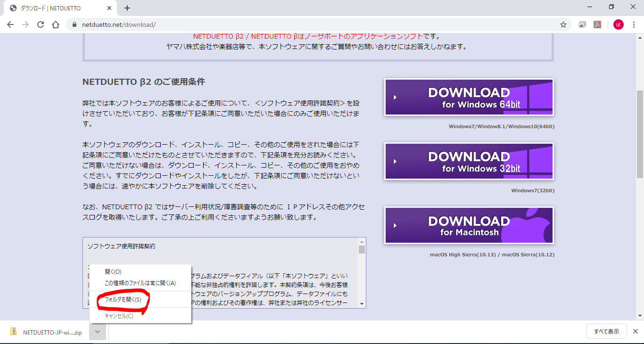
Task: Click the page vertical scrollbar thumb
Action: (640, 134)
